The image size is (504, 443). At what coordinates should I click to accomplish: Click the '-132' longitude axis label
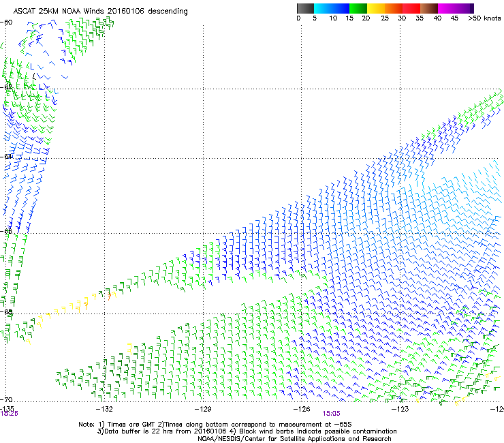click(104, 409)
